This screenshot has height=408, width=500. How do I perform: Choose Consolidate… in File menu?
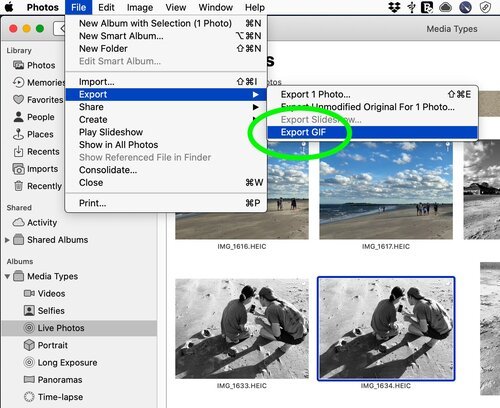click(x=166, y=170)
